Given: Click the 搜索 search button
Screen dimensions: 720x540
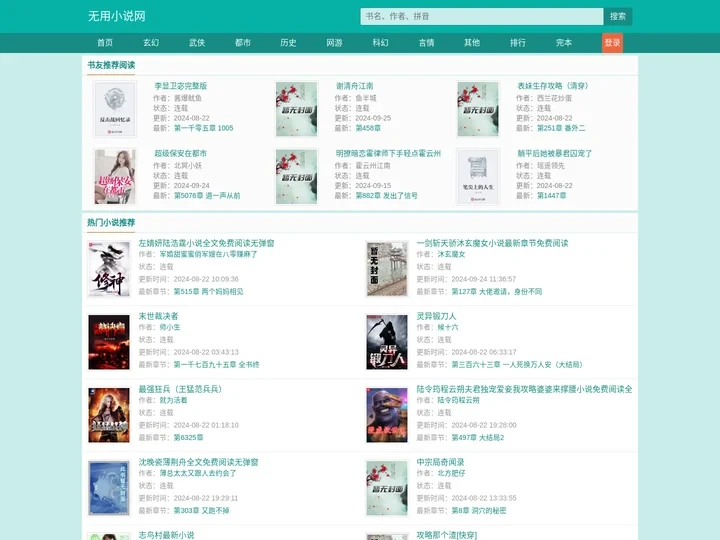Looking at the screenshot, I should pyautogui.click(x=618, y=17).
